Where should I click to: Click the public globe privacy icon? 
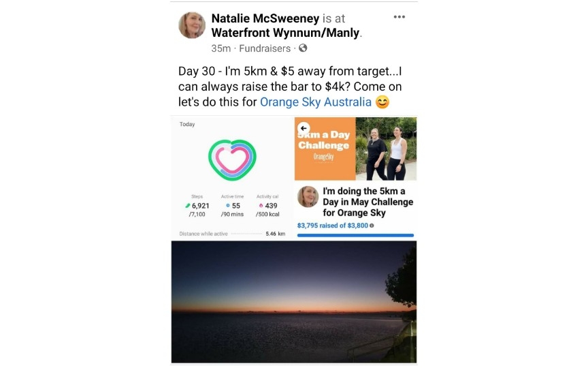(x=303, y=48)
